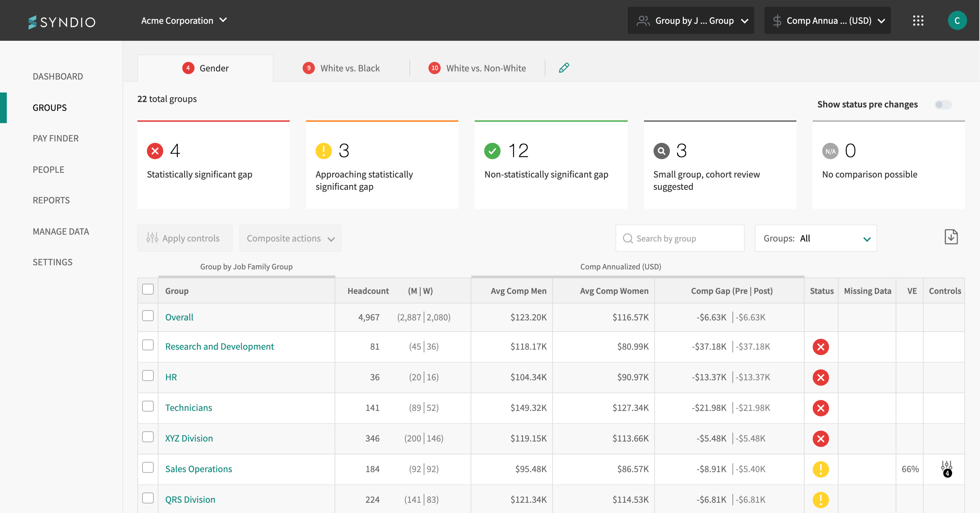Open PAY FINDER in the sidebar

click(55, 138)
